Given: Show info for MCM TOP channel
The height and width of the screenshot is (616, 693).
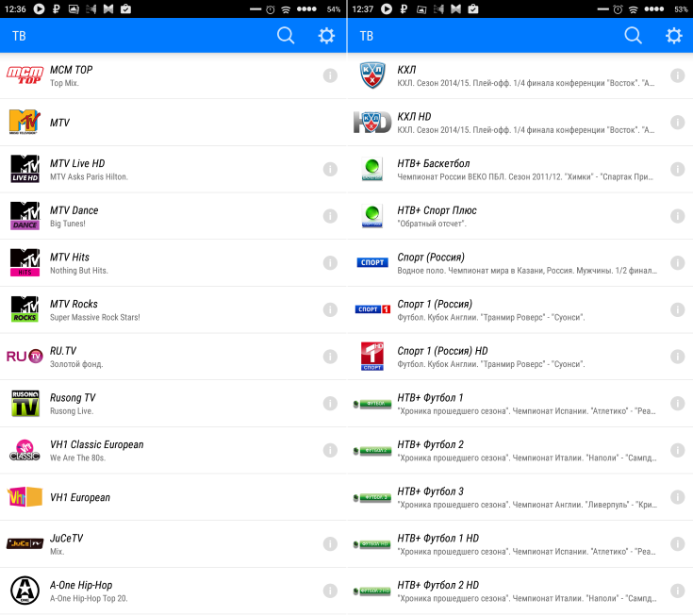Looking at the screenshot, I should pyautogui.click(x=330, y=75).
